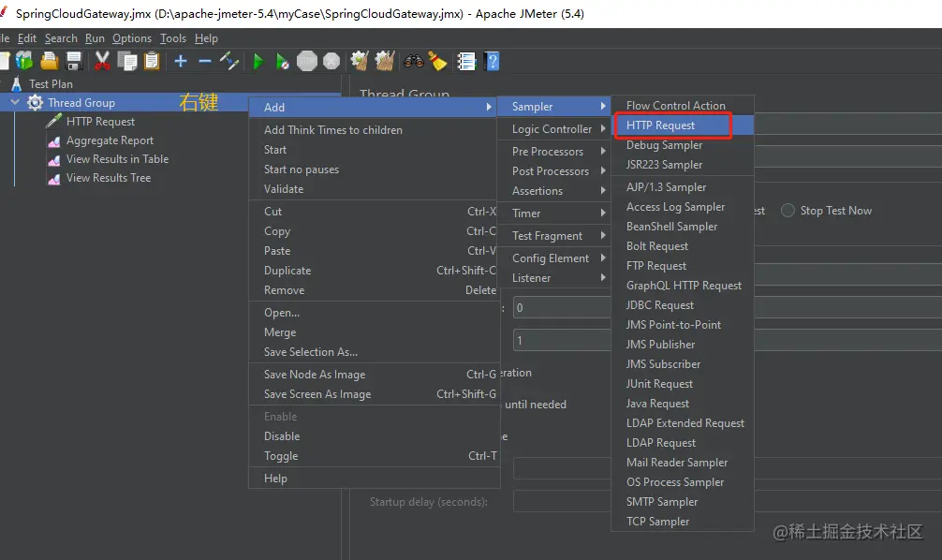Click the Reset Search yellow broom icon
The width and height of the screenshot is (942, 560).
437,61
